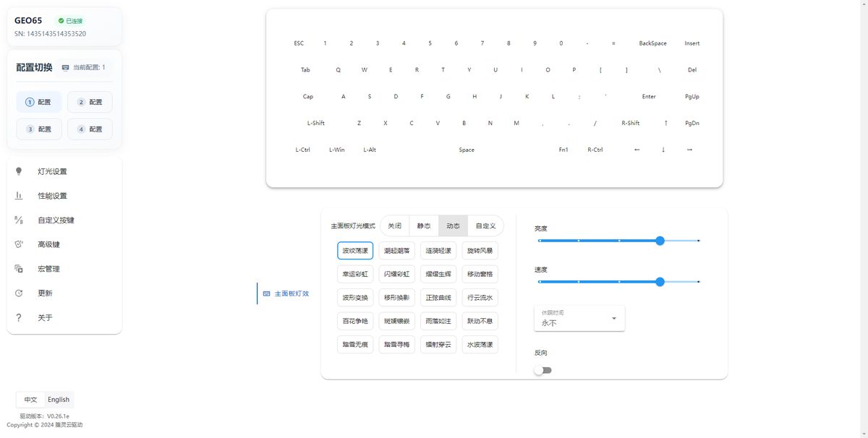Choose the 自定义 lighting mode tab

click(485, 226)
